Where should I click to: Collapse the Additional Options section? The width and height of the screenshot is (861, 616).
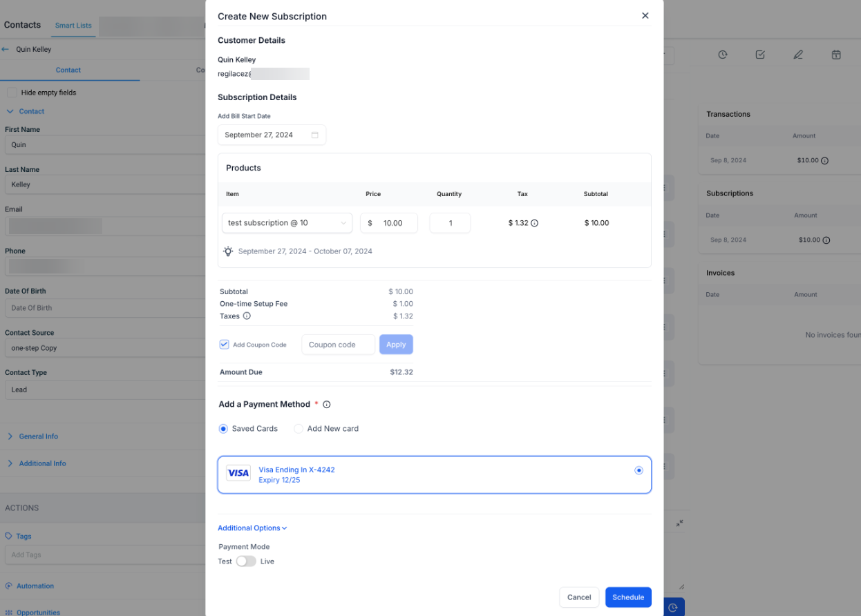pos(252,528)
